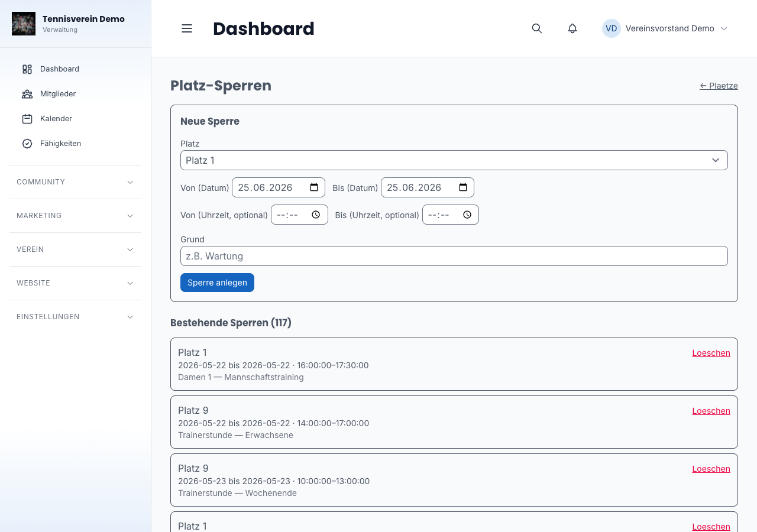Click the Tennisverein Demo club name
This screenshot has width=757, height=532.
pyautogui.click(x=83, y=19)
